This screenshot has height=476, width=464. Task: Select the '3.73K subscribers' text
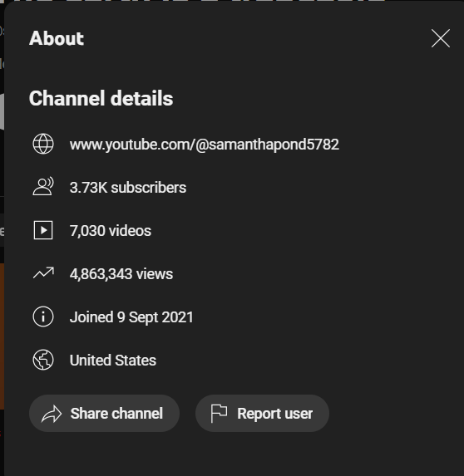(x=128, y=188)
